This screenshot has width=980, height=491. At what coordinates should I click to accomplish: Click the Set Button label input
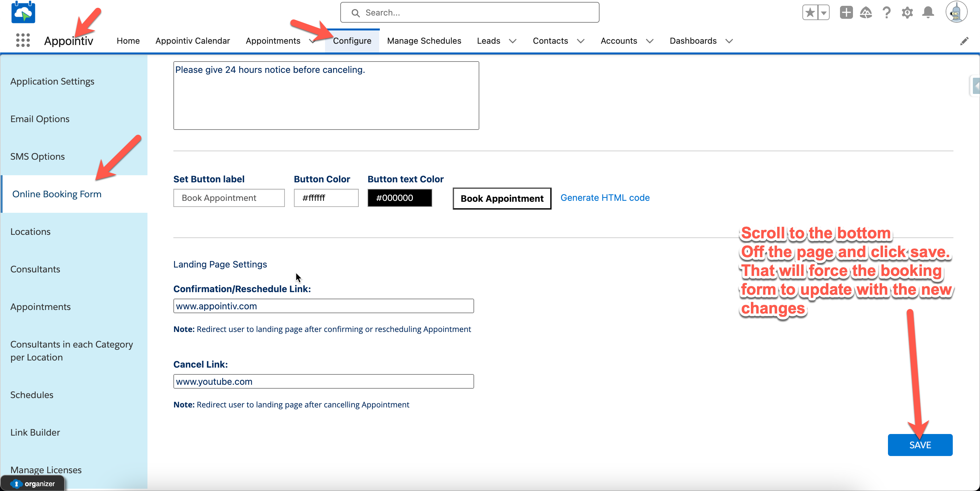click(229, 198)
